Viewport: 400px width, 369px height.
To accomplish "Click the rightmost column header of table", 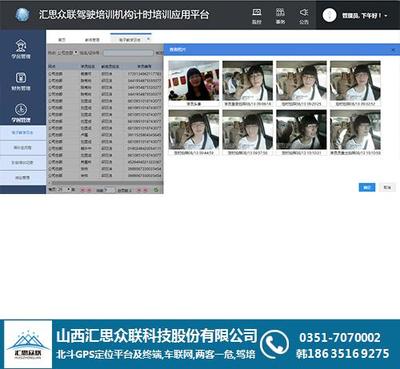I will pos(144,66).
